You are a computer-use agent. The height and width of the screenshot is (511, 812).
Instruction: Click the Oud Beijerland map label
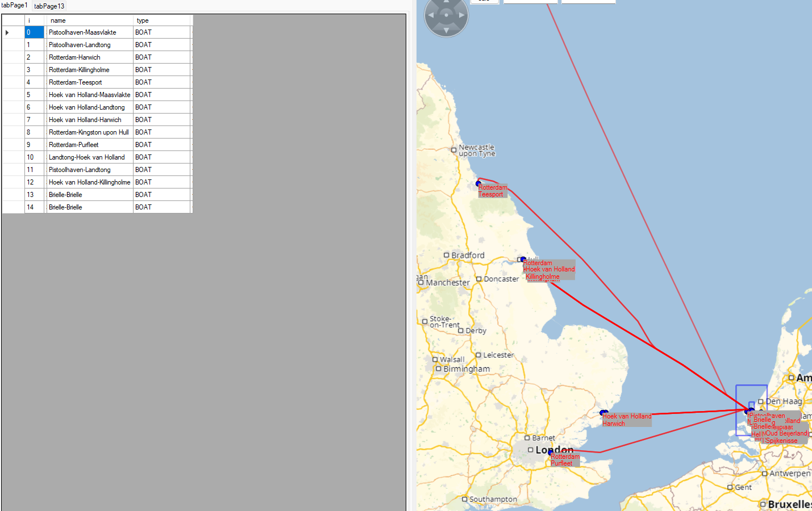[786, 433]
